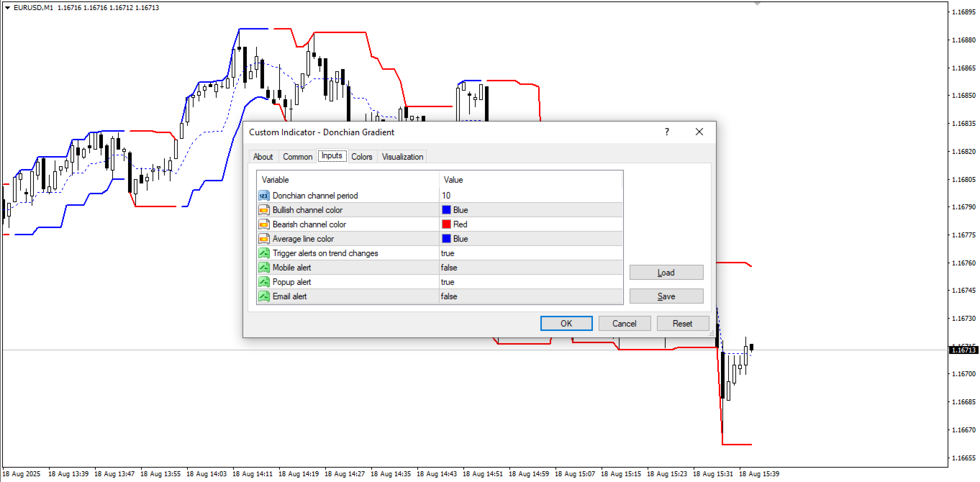Click the Save button

(x=666, y=296)
